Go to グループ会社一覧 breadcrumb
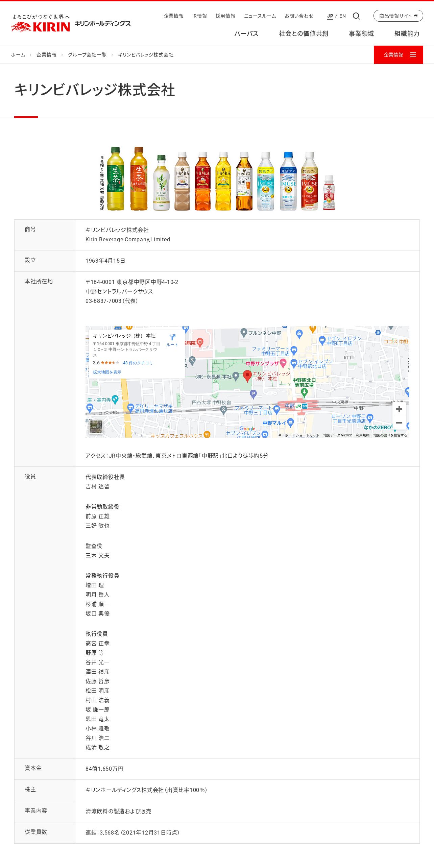Screen dimensions: 434x868 87,55
